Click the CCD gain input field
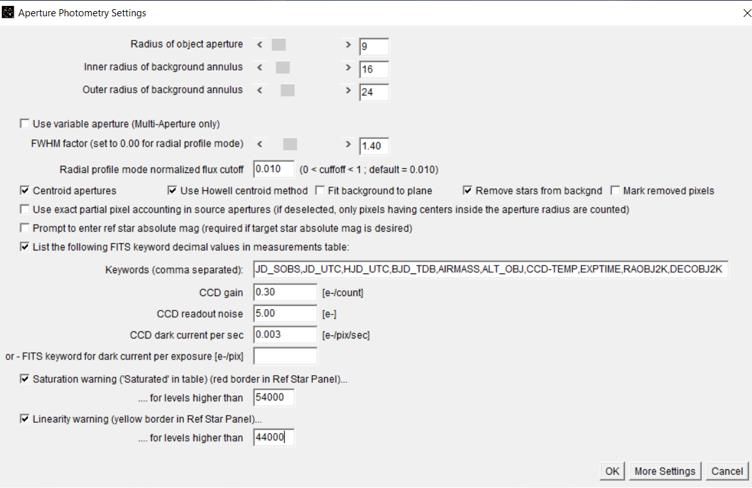752x488 pixels. [285, 292]
